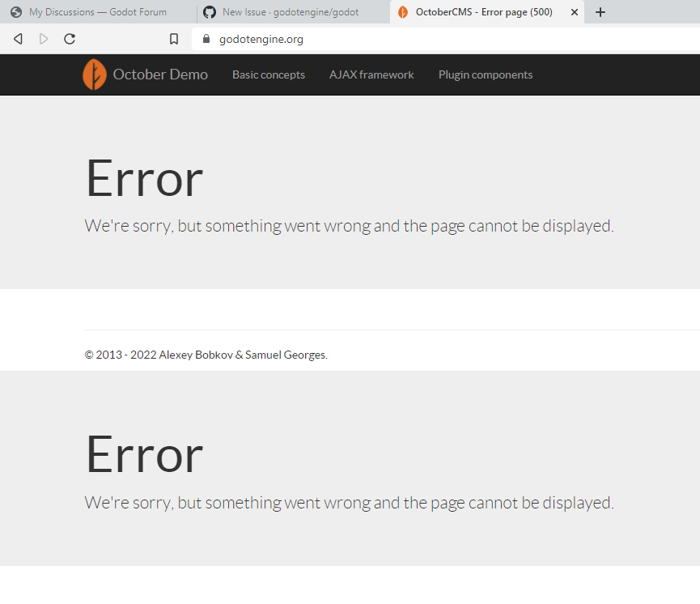Screen dimensions: 700x604
Task: Close the OctoberCMS error tab
Action: pos(574,12)
